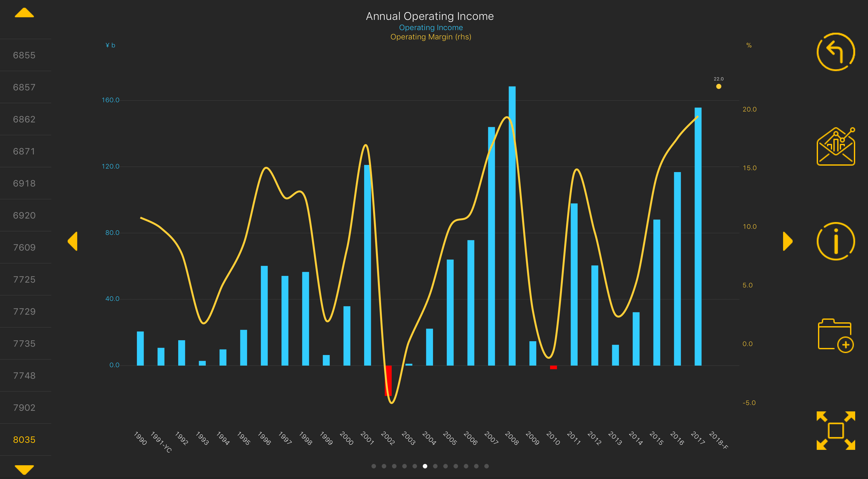Select highlighted ticker 8035
The width and height of the screenshot is (868, 479).
tap(24, 440)
